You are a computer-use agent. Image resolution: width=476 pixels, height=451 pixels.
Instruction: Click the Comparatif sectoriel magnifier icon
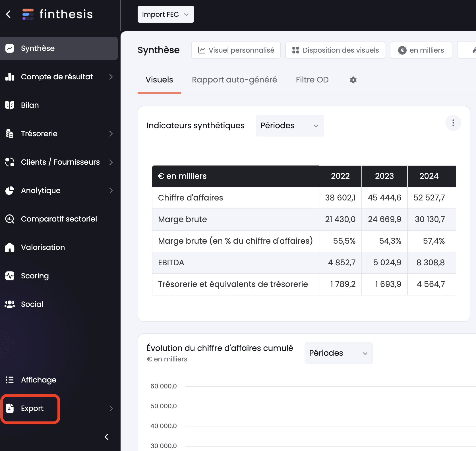pyautogui.click(x=10, y=219)
